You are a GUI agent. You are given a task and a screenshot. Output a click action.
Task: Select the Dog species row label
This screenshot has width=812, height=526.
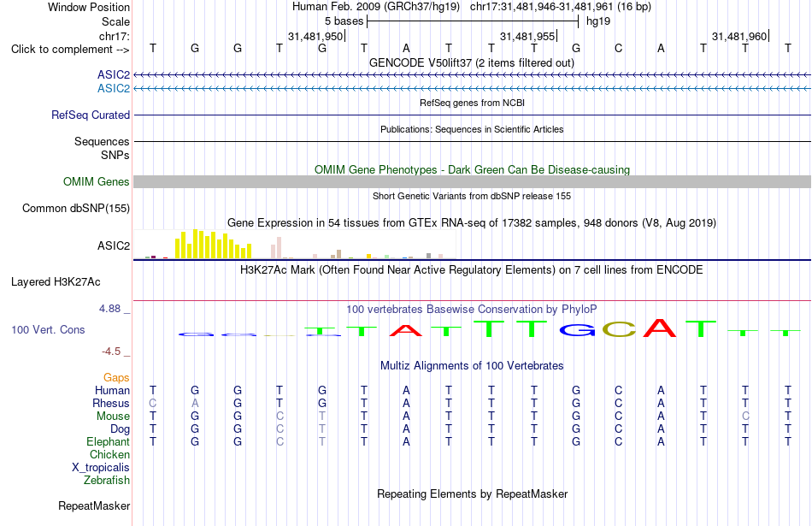click(121, 429)
